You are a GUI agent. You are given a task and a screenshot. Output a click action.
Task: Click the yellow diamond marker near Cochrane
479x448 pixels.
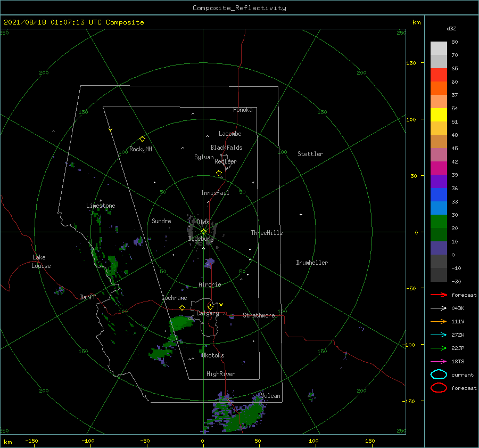(182, 308)
